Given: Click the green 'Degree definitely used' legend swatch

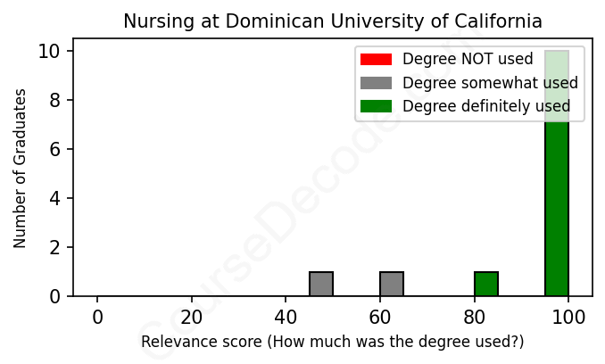Looking at the screenshot, I should [376, 106].
